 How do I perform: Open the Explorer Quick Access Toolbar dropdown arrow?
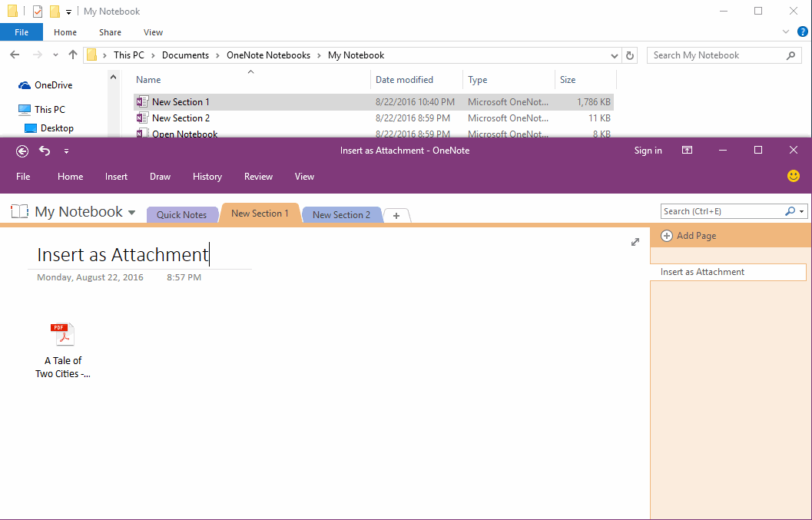(x=69, y=12)
